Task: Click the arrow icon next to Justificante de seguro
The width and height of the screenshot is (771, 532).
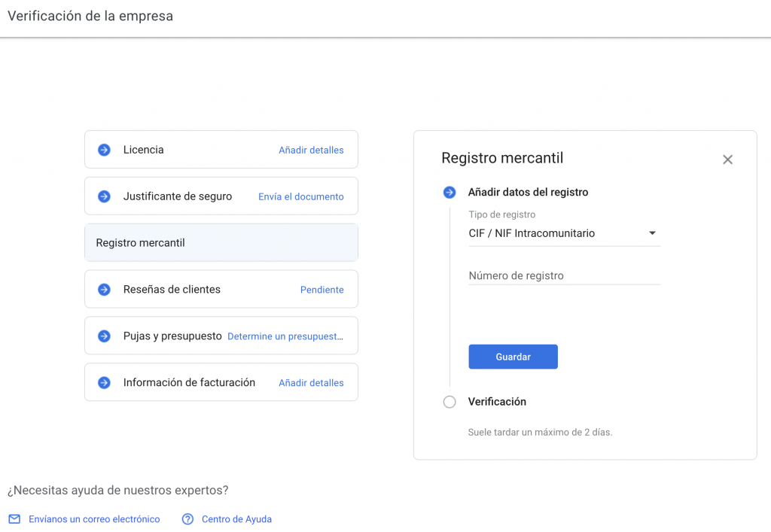Action: click(105, 196)
